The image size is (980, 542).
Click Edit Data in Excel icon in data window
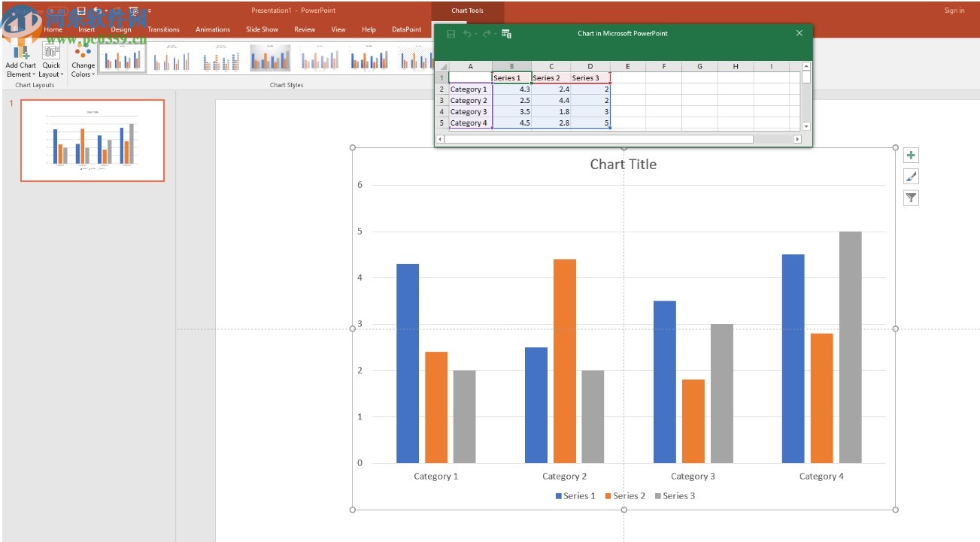(506, 34)
